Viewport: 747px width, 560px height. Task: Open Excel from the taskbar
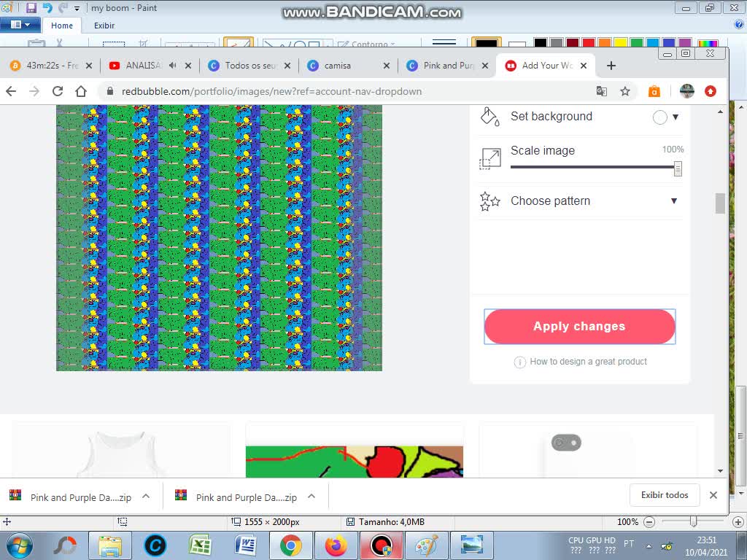(200, 545)
